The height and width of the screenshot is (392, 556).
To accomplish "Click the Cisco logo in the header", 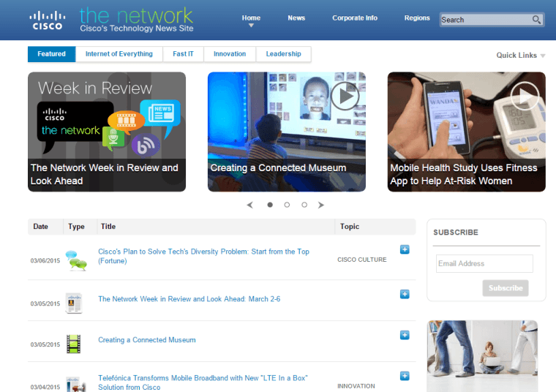I will pos(47,20).
